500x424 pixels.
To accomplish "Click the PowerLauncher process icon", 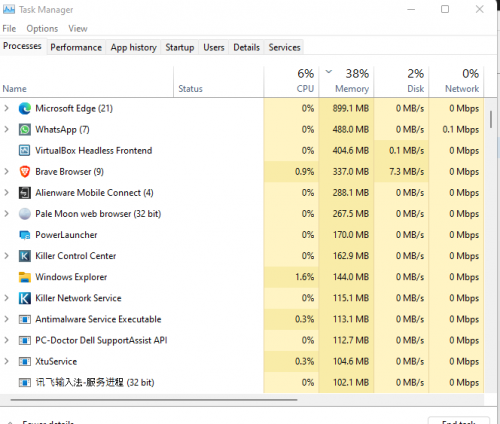I will (x=25, y=235).
